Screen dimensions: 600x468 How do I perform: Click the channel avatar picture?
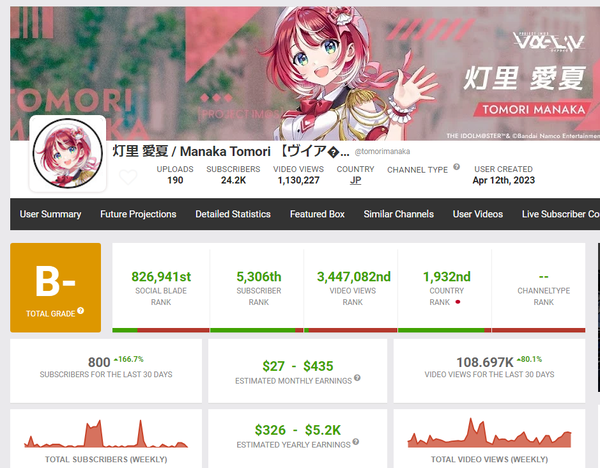pyautogui.click(x=68, y=153)
